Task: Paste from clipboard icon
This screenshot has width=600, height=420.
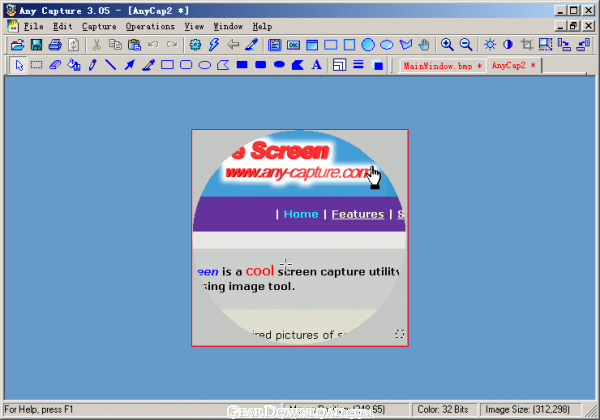Action: coord(134,45)
